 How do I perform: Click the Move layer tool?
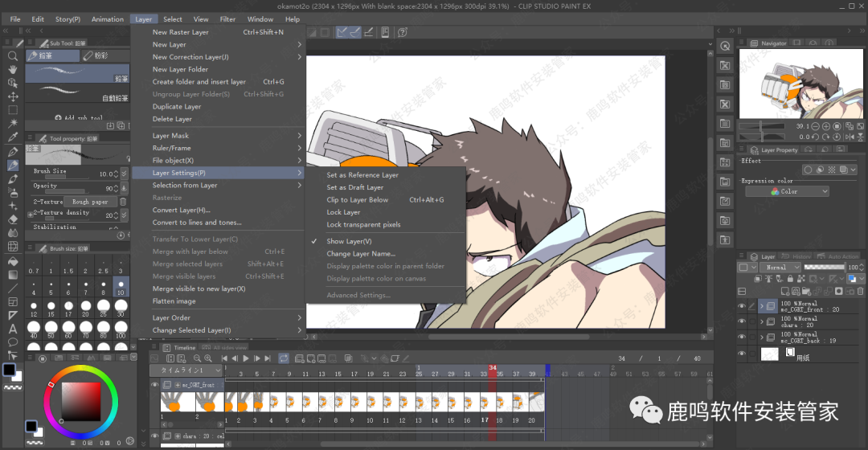(x=13, y=96)
